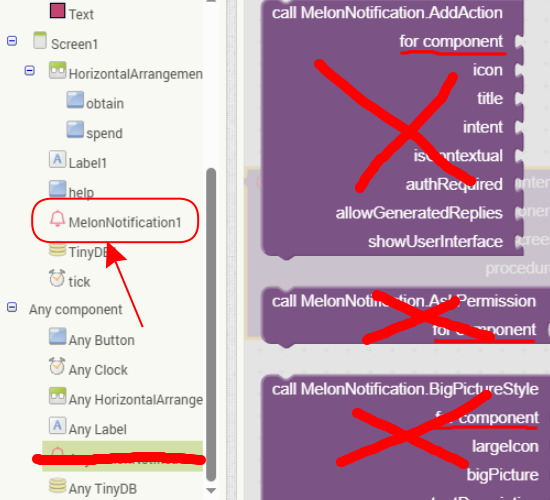Screen dimensions: 550x500
Task: Click the down arrow of the palette scrollbar
Action: click(211, 490)
